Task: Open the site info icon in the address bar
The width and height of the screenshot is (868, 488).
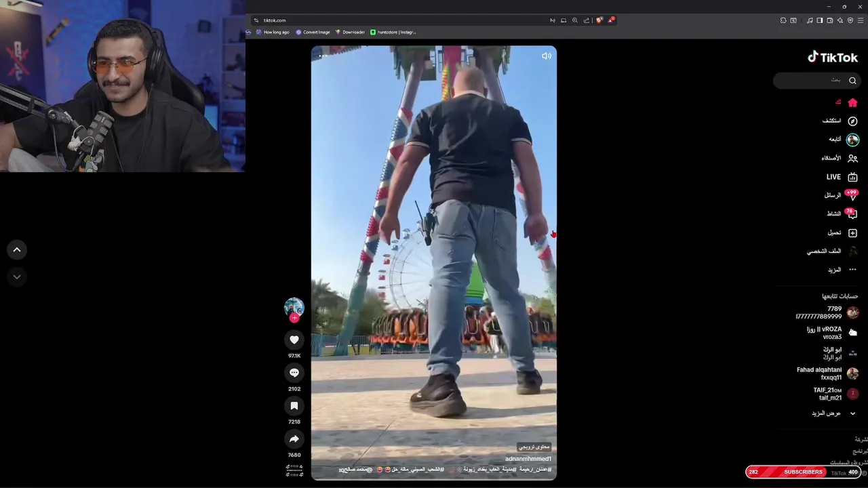Action: [256, 20]
